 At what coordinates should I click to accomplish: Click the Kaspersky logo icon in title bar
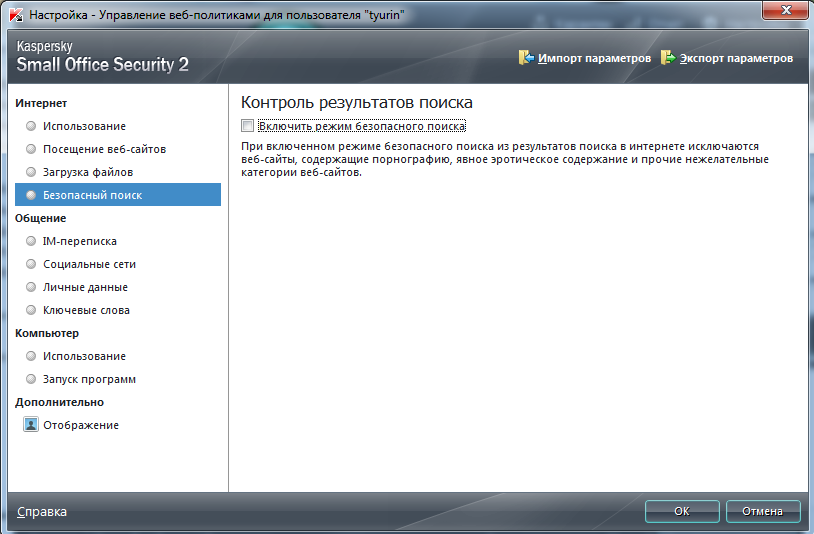16,15
